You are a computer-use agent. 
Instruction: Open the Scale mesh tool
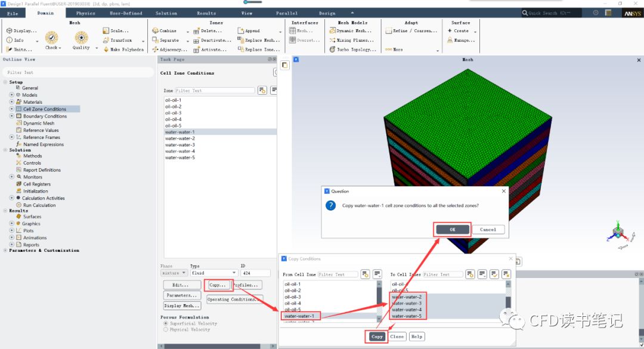tap(116, 31)
